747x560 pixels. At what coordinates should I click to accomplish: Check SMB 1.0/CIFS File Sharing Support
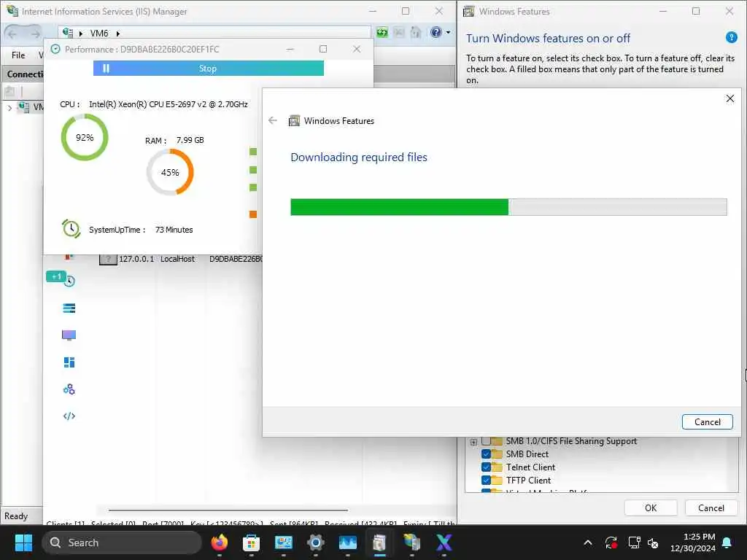pyautogui.click(x=486, y=441)
